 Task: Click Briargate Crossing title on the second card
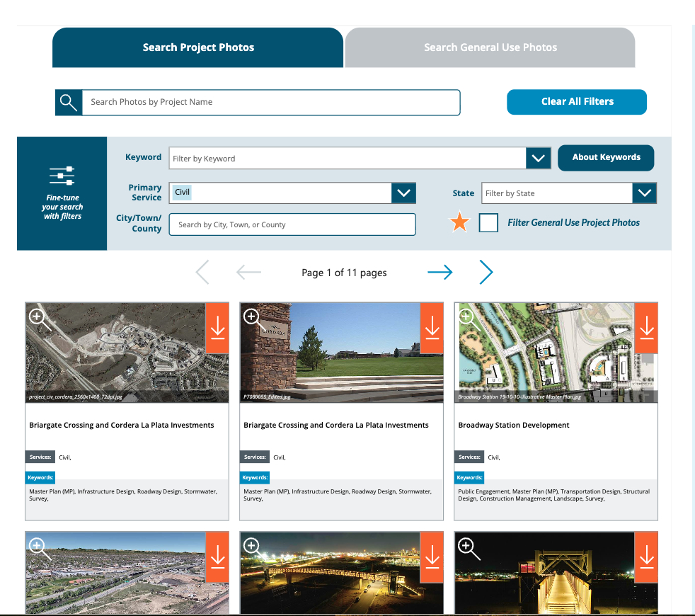click(x=336, y=425)
